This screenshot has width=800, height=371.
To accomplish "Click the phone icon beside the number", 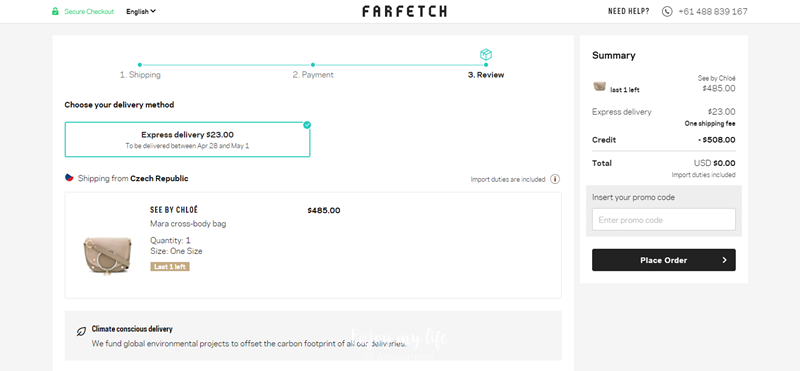I will [667, 11].
